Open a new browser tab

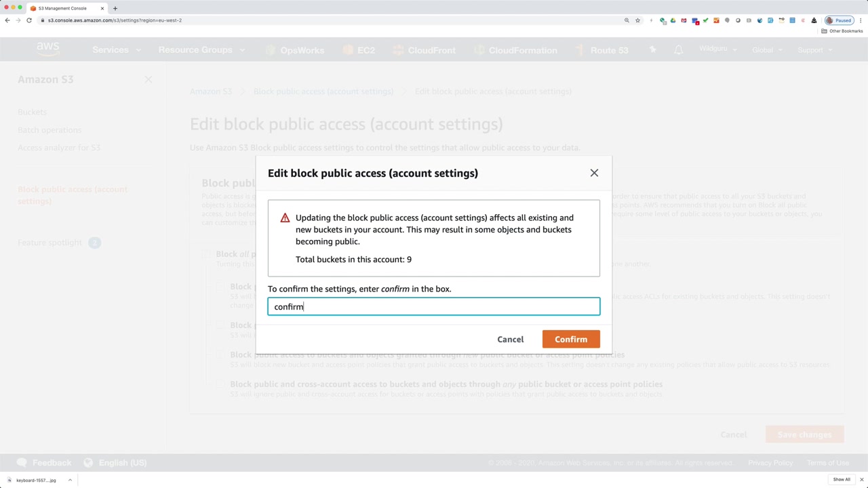tap(115, 8)
